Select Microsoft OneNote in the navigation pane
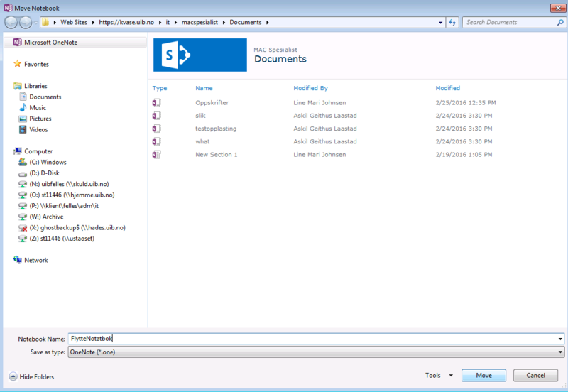 pyautogui.click(x=50, y=42)
